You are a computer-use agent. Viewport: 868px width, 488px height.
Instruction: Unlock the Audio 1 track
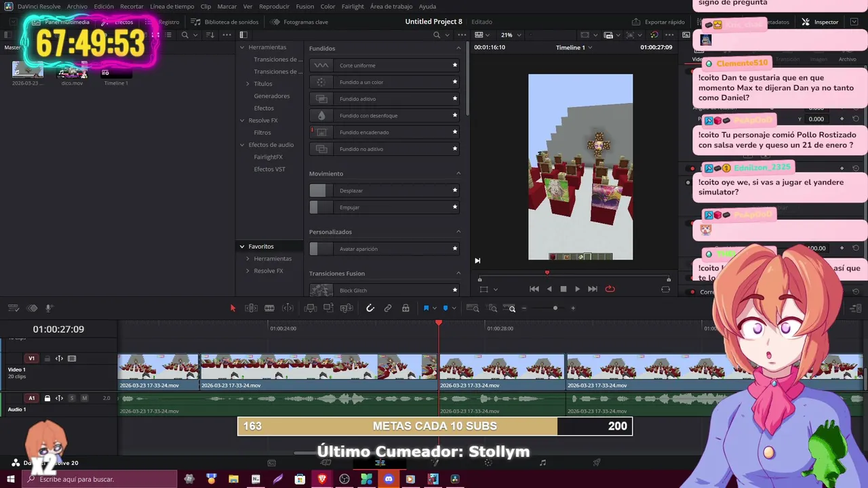tap(47, 398)
